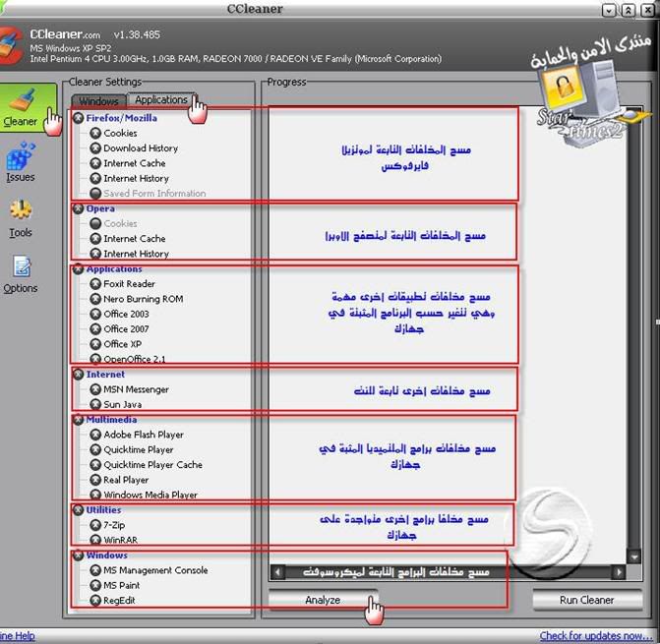Toggle the Office 2003 checkbox

point(95,315)
